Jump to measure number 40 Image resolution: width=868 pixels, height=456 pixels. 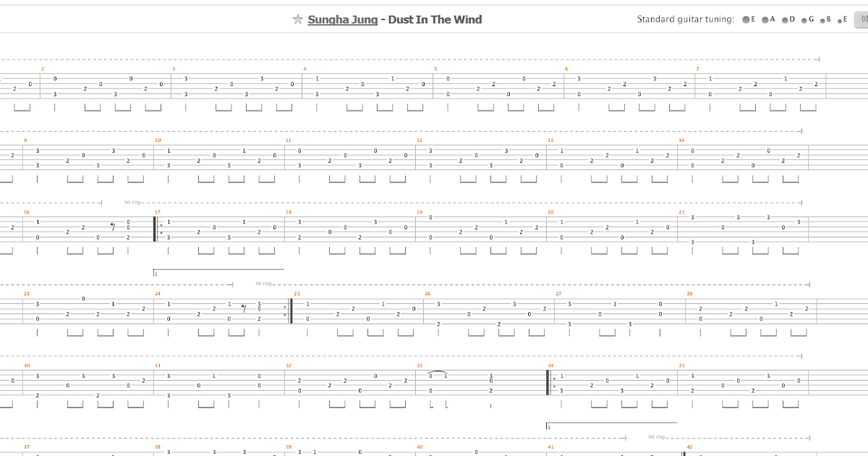click(x=419, y=447)
